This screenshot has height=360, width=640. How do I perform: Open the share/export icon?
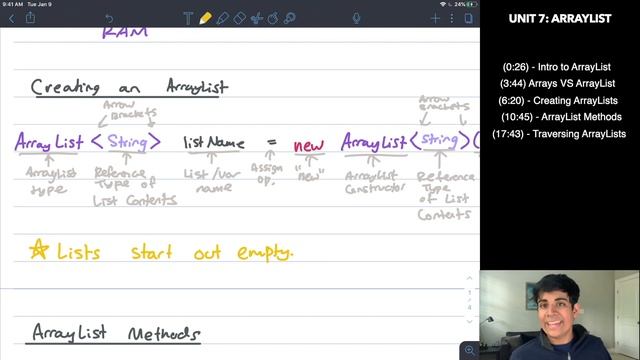[x=30, y=18]
